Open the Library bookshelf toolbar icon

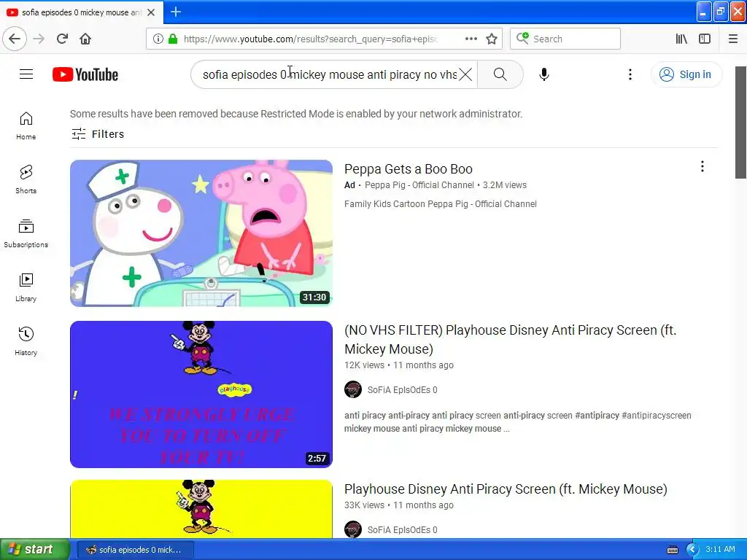pyautogui.click(x=681, y=39)
